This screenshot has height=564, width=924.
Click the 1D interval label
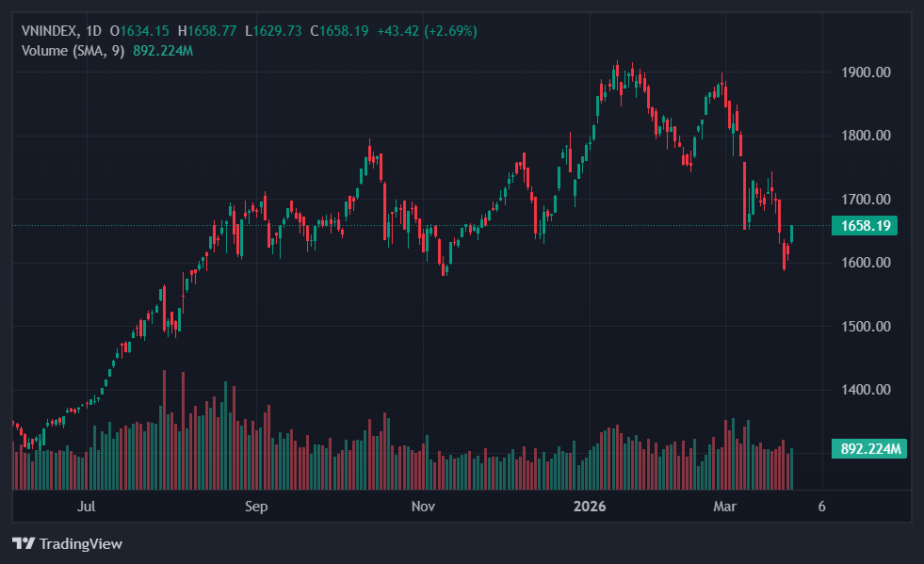(93, 31)
